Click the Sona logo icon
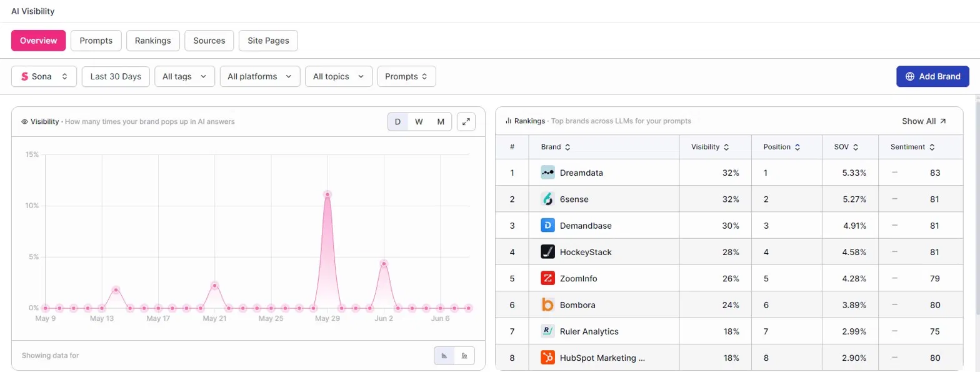The image size is (980, 372). coord(25,76)
